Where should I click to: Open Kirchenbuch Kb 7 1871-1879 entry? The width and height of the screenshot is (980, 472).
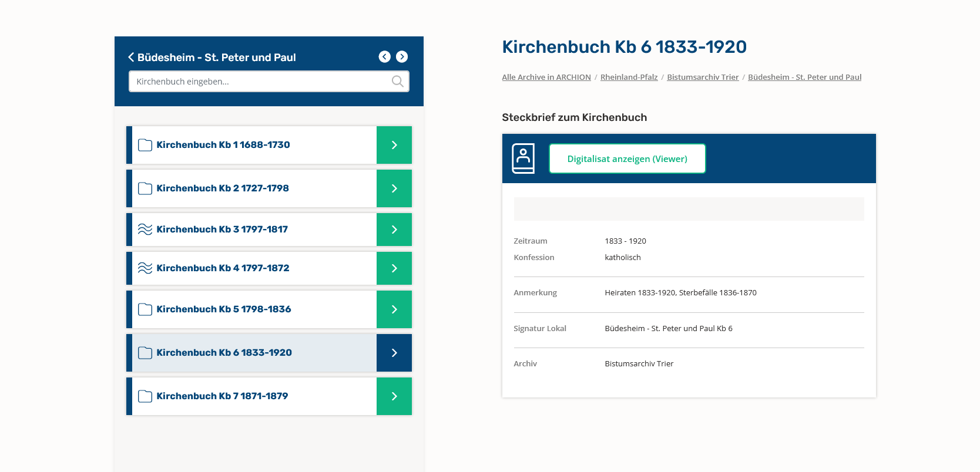[222, 396]
